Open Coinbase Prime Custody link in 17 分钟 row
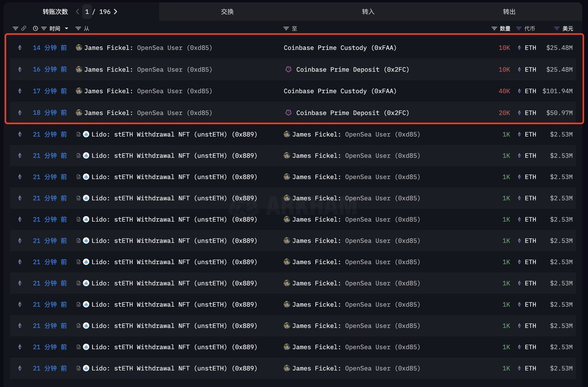This screenshot has width=588, height=387. pos(340,91)
